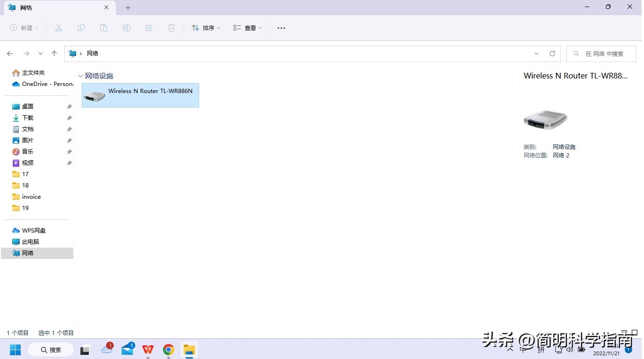Select the Cut icon in the toolbar

(x=58, y=28)
